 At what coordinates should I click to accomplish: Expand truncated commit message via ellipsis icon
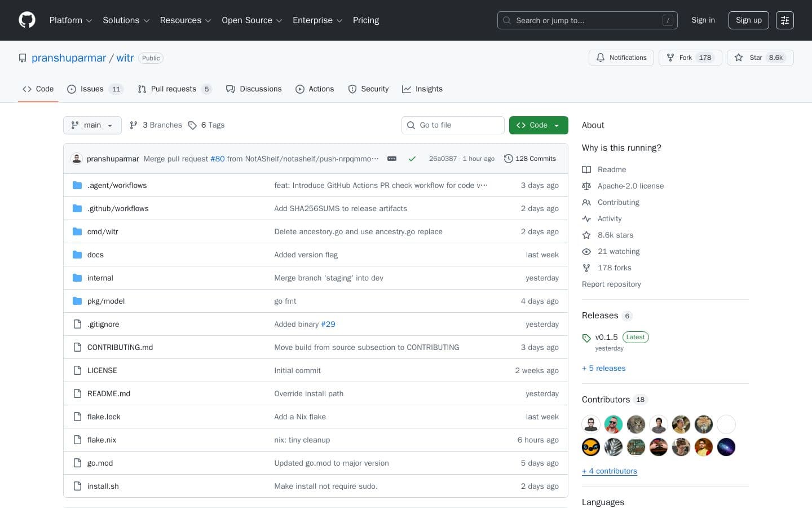392,159
